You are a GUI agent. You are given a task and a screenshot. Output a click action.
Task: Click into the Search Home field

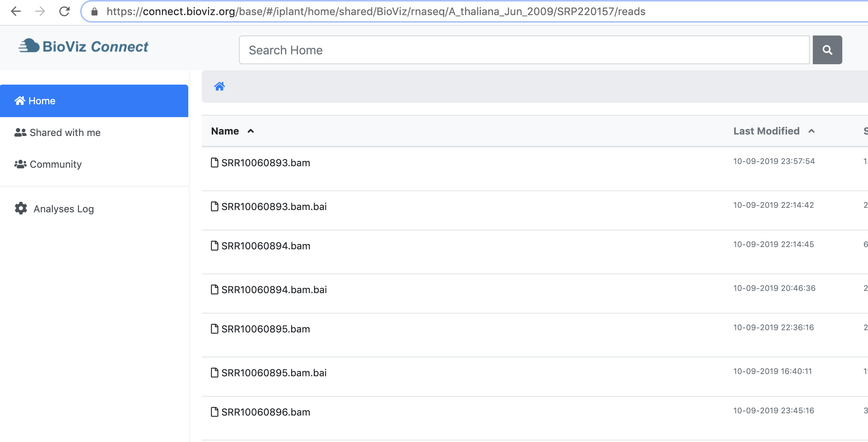(x=524, y=50)
